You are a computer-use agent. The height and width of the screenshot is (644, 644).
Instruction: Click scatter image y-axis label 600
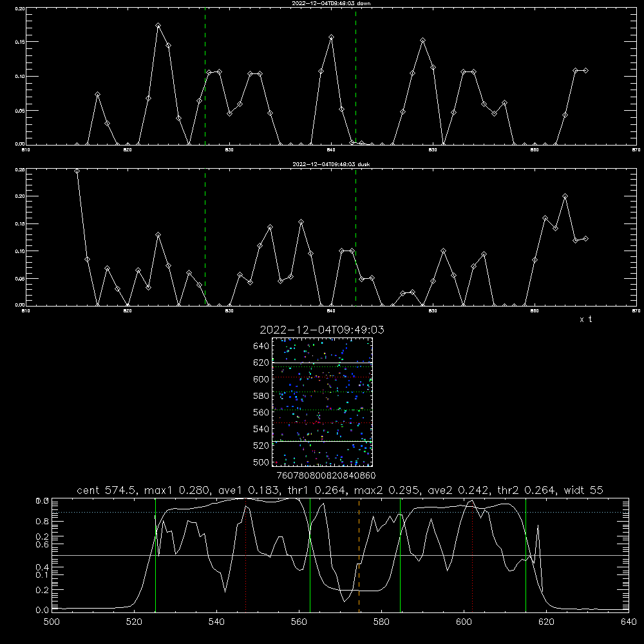pos(261,379)
